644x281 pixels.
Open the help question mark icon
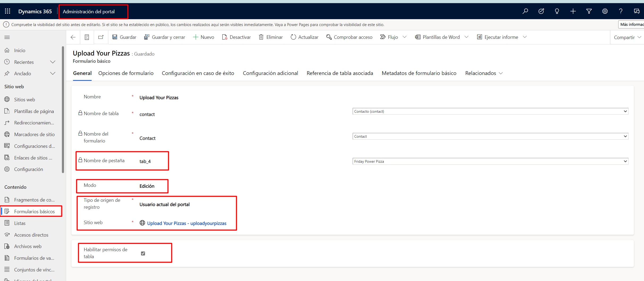click(x=621, y=11)
